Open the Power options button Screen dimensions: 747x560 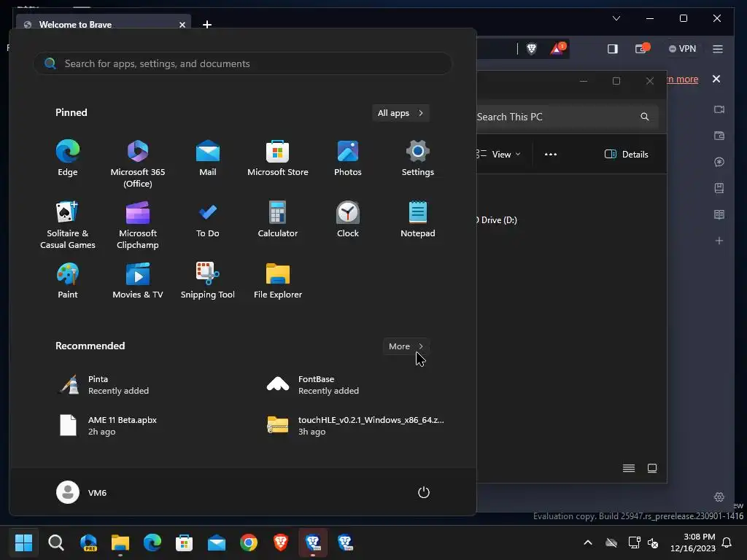pyautogui.click(x=424, y=492)
